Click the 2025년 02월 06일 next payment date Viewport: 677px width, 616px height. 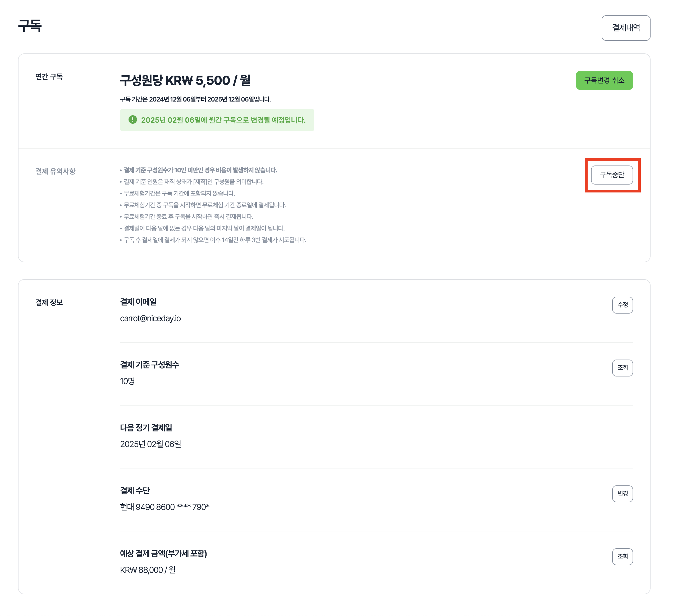pos(150,444)
